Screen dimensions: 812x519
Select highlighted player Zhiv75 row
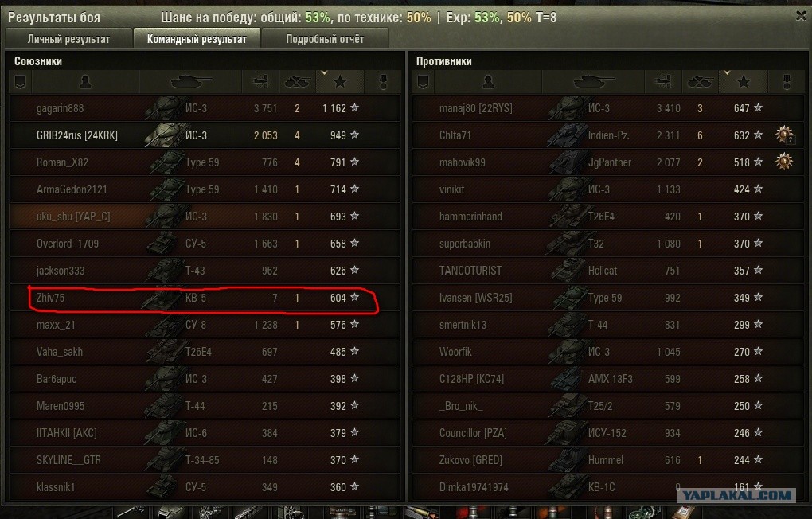point(205,298)
